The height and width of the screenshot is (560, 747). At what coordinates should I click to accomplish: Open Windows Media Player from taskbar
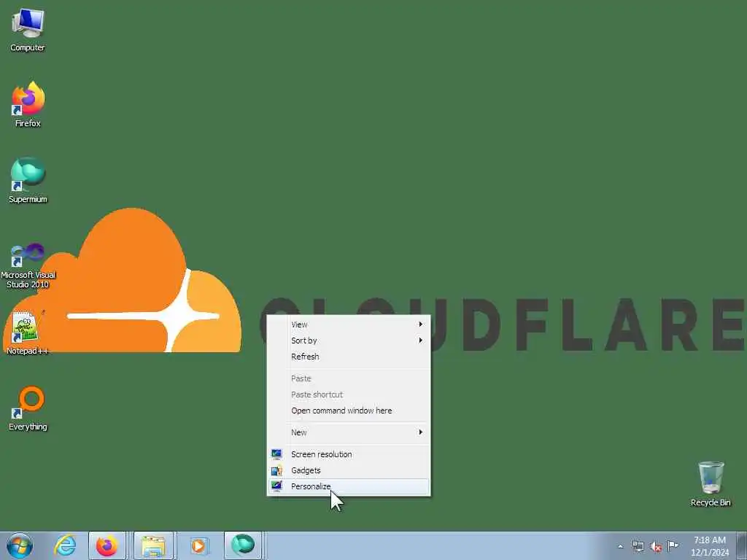tap(198, 545)
